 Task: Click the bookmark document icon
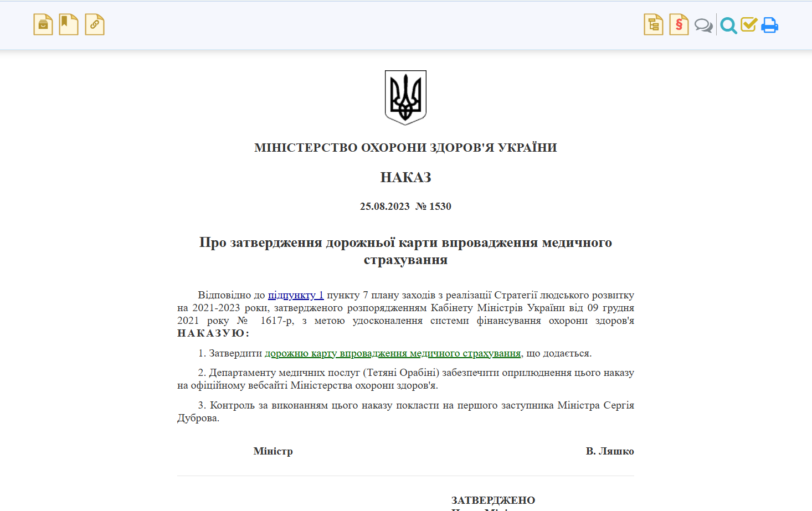click(x=69, y=24)
